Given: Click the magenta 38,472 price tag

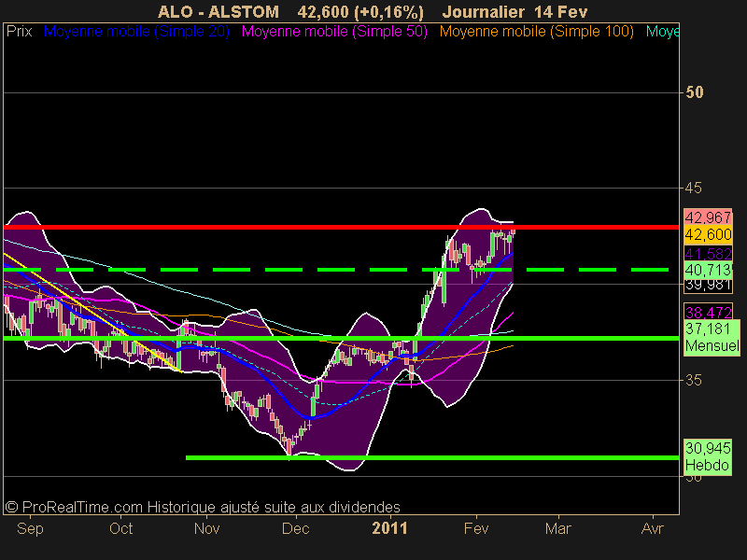Looking at the screenshot, I should click(x=708, y=312).
